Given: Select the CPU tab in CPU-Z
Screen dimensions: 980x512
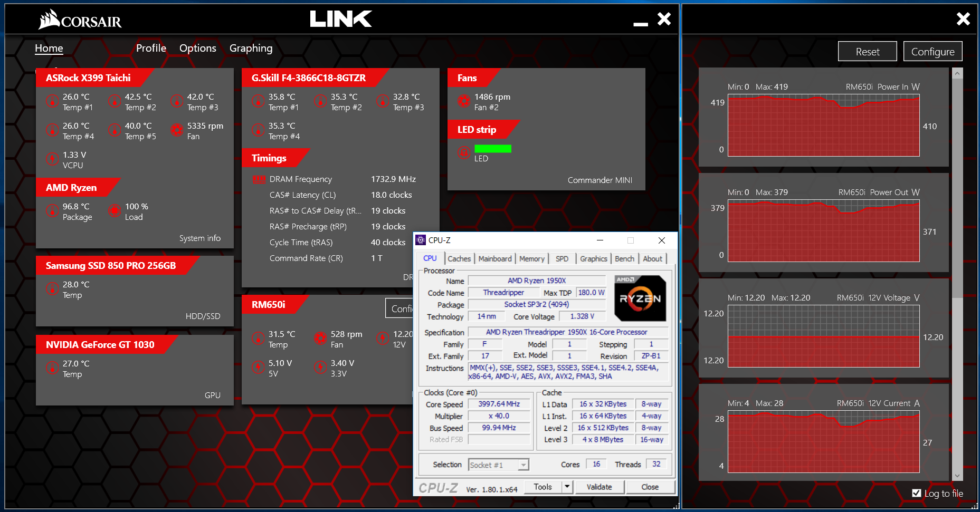Looking at the screenshot, I should (430, 258).
